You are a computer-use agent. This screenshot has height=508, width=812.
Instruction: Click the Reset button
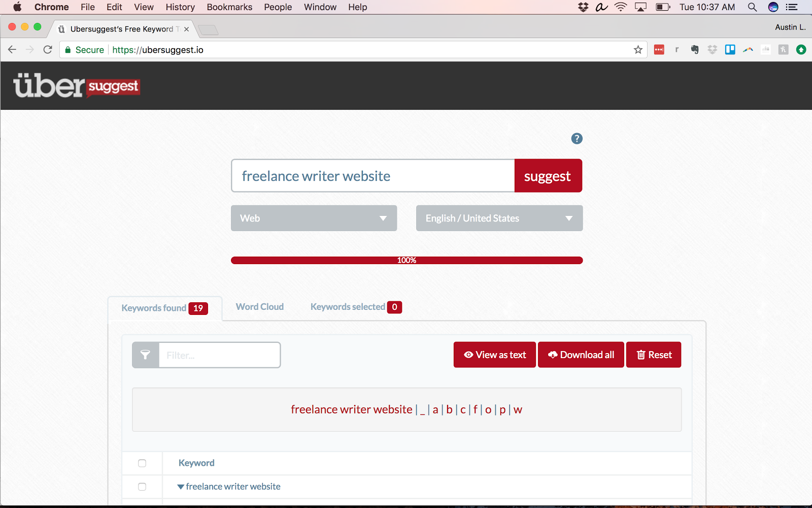[x=654, y=355]
